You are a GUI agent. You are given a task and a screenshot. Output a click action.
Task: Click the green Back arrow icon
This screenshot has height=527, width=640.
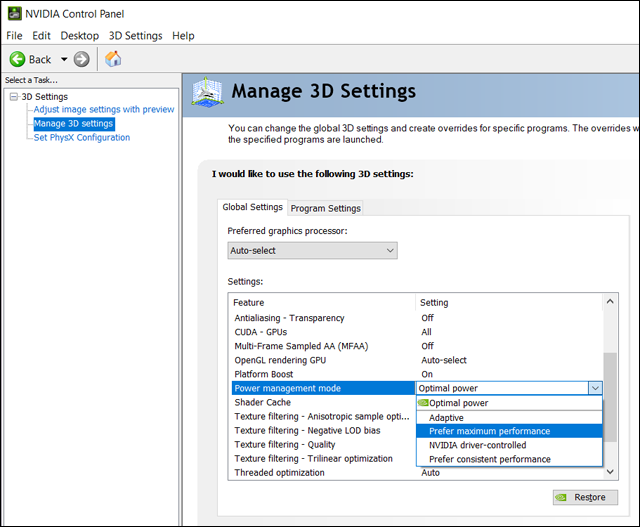tap(17, 60)
